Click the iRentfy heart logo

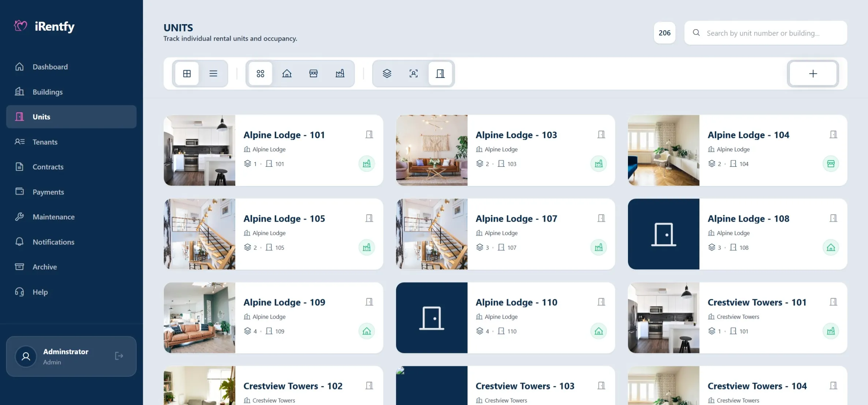[x=20, y=26]
